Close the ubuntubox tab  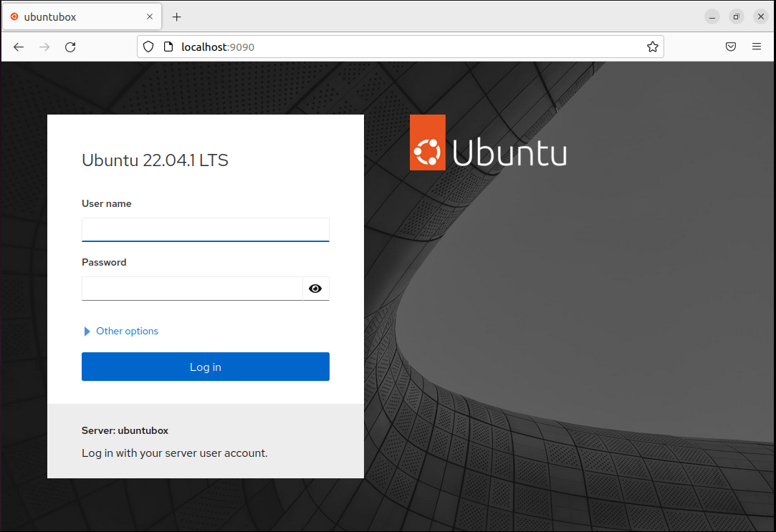150,16
